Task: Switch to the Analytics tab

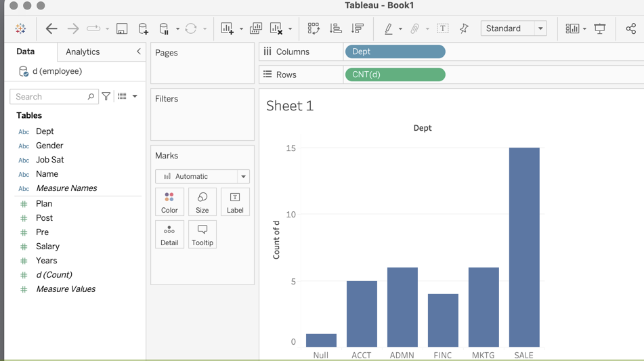Action: [83, 51]
